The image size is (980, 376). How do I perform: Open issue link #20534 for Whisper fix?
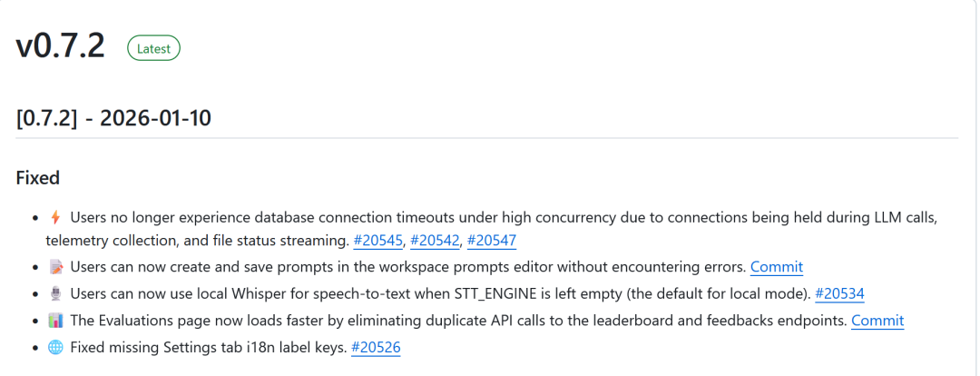point(840,293)
